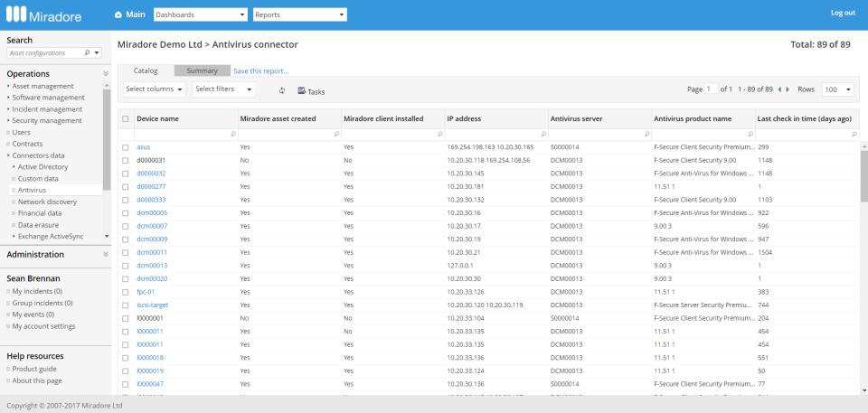The height and width of the screenshot is (413, 868).
Task: Switch to the Summary tab
Action: click(x=202, y=70)
